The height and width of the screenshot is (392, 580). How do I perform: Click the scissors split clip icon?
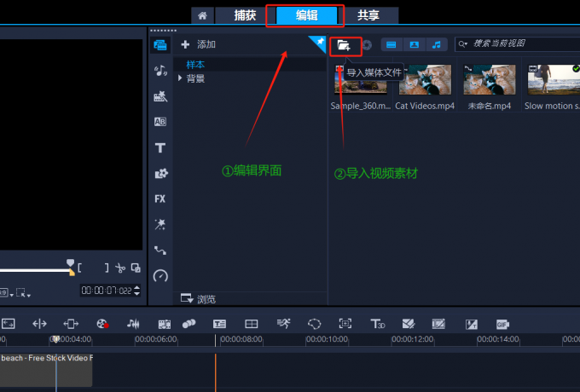(120, 268)
